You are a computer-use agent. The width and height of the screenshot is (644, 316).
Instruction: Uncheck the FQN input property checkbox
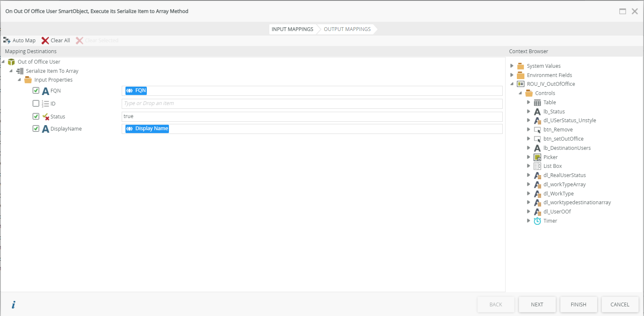tap(36, 90)
